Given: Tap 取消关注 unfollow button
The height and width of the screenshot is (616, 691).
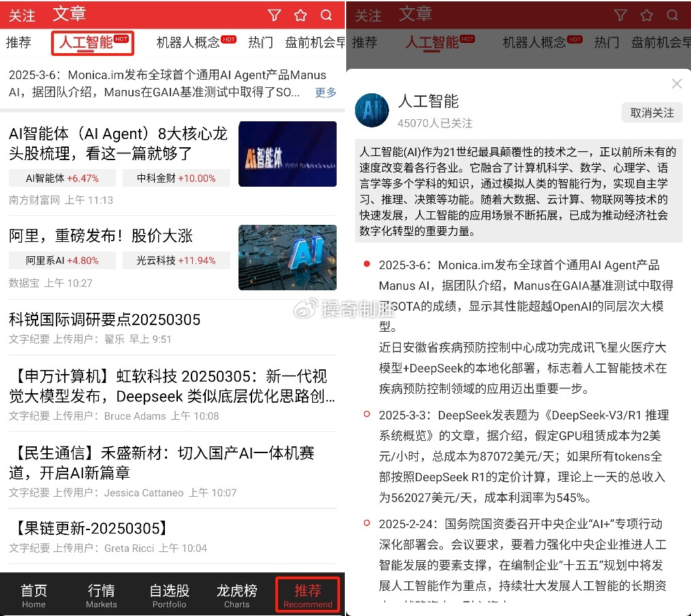Looking at the screenshot, I should (651, 113).
